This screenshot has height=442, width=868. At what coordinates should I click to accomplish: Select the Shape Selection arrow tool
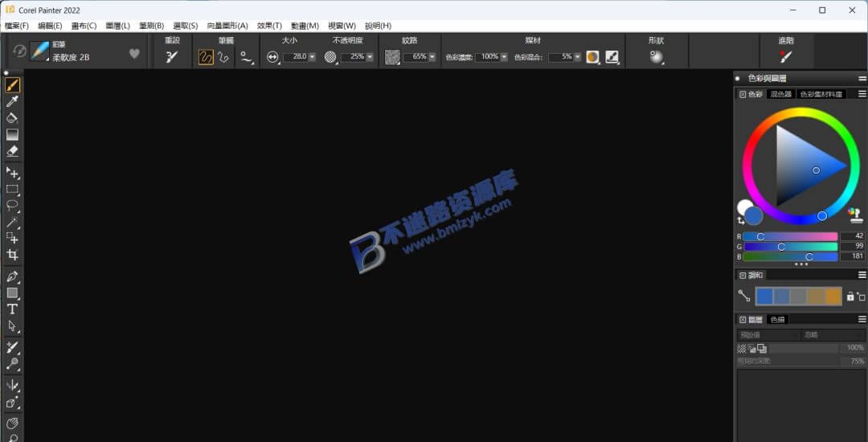point(12,325)
